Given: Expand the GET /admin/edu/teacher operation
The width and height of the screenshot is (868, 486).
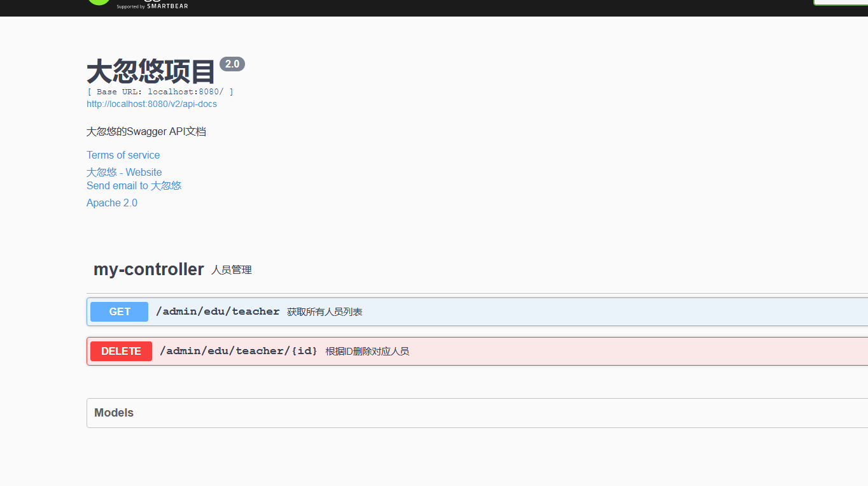Looking at the screenshot, I should (x=445, y=311).
